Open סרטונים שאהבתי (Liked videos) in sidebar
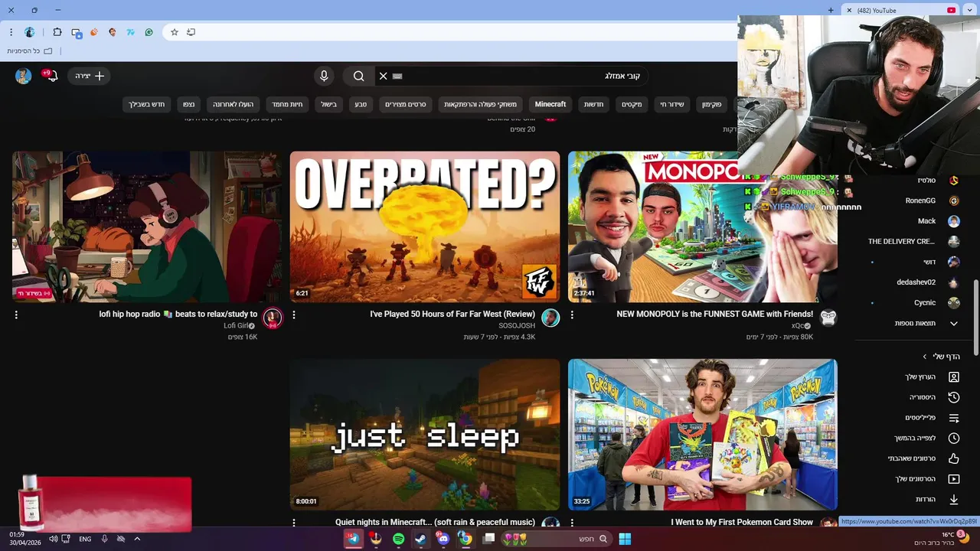Viewport: 980px width, 551px height. pyautogui.click(x=912, y=458)
